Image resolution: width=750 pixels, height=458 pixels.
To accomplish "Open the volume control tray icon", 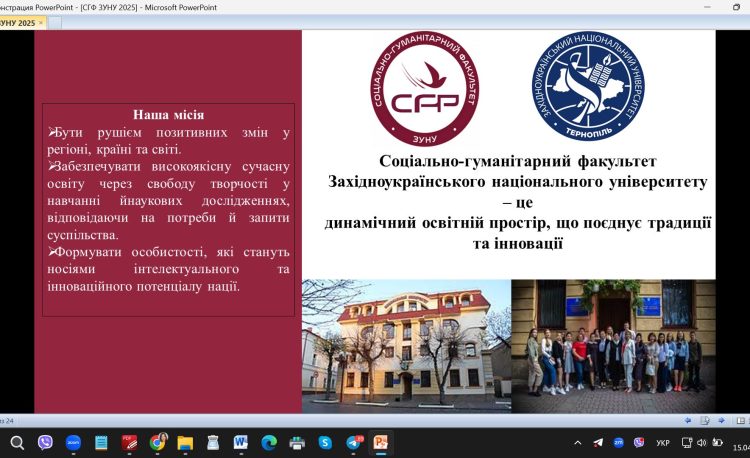I will [x=701, y=443].
